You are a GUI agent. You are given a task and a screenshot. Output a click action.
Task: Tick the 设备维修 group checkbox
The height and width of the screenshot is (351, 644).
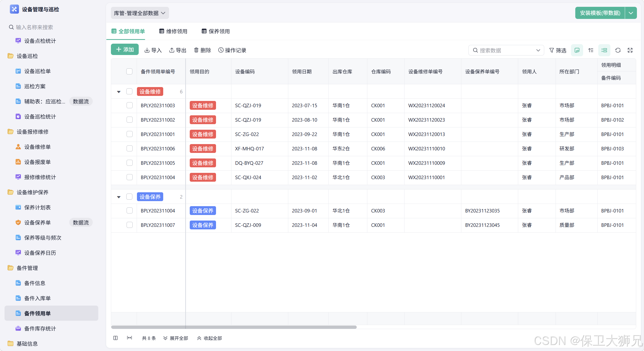129,91
